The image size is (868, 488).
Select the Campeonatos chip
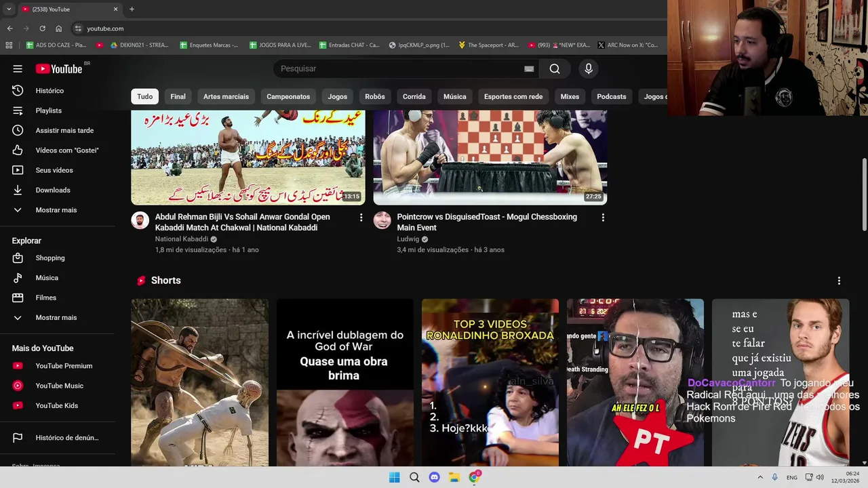point(288,96)
